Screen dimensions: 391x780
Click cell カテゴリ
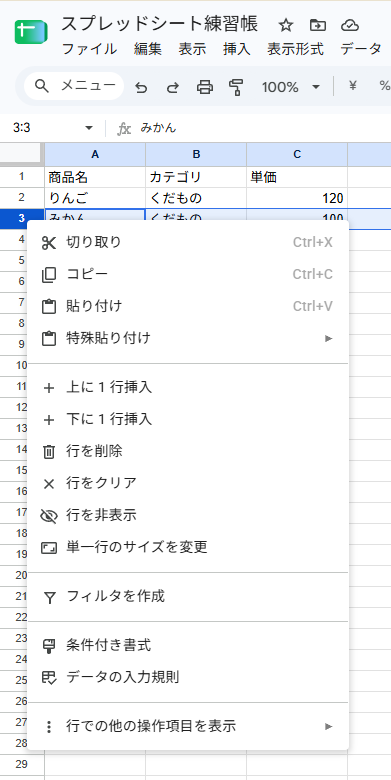click(196, 177)
